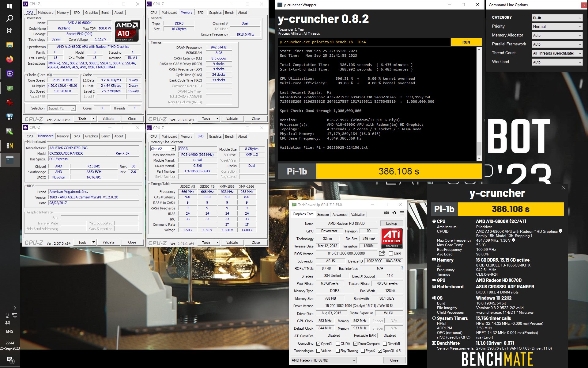
Task: Click Tools in the CPU-Z Mainboard window
Action: (82, 243)
